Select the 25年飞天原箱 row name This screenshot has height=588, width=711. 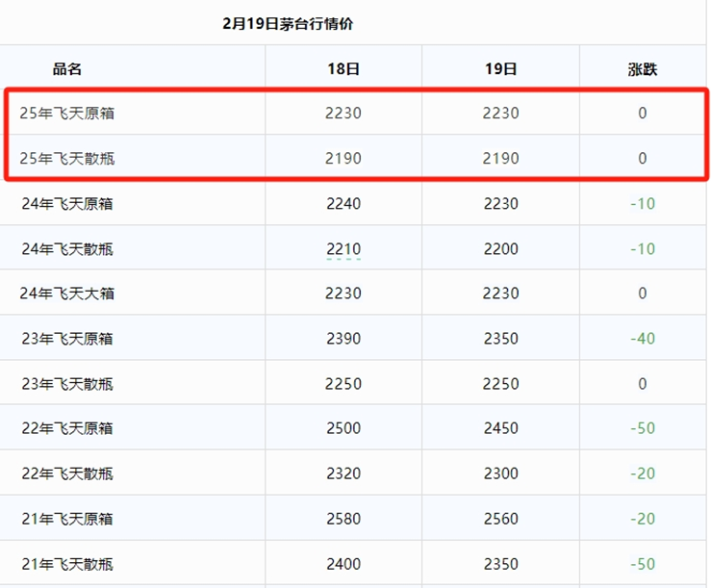[67, 113]
